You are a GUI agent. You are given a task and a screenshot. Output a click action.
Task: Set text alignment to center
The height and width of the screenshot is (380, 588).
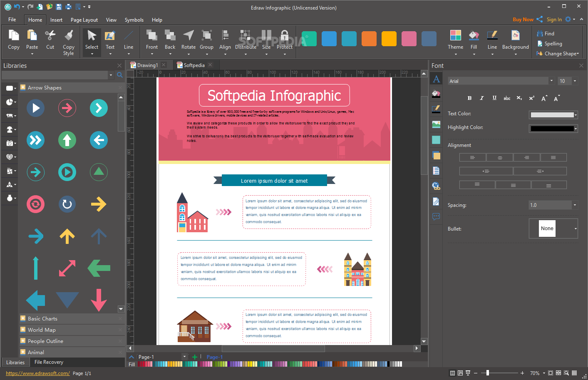tap(499, 157)
